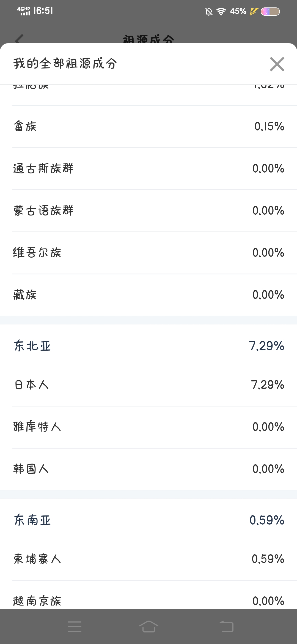Open the 日本人 ancestry row
This screenshot has width=297, height=644.
148,385
